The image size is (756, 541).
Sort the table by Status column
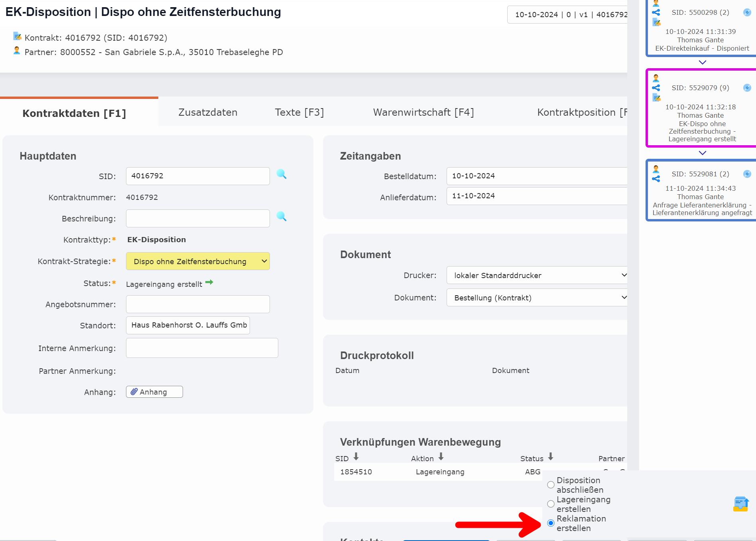point(550,458)
